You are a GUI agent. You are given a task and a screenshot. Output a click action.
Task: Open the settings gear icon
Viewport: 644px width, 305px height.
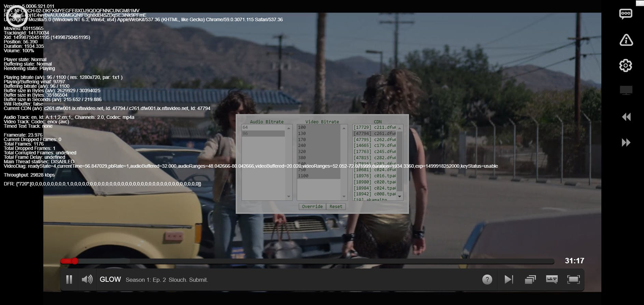pyautogui.click(x=626, y=65)
